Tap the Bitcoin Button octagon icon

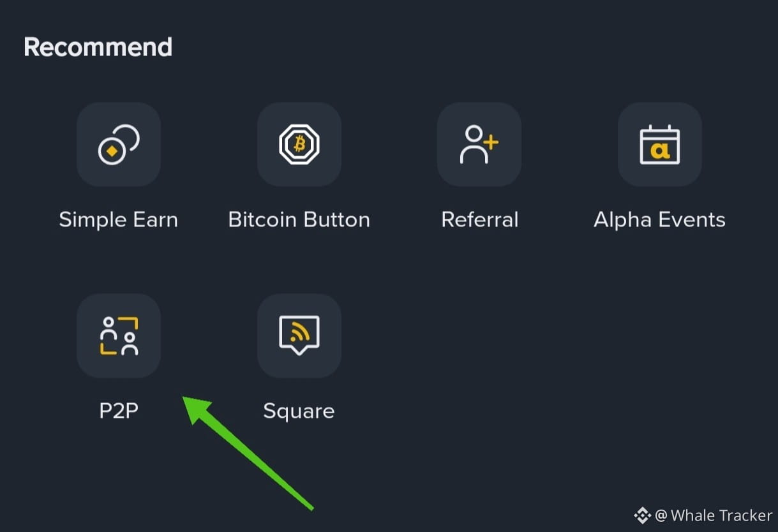click(299, 144)
